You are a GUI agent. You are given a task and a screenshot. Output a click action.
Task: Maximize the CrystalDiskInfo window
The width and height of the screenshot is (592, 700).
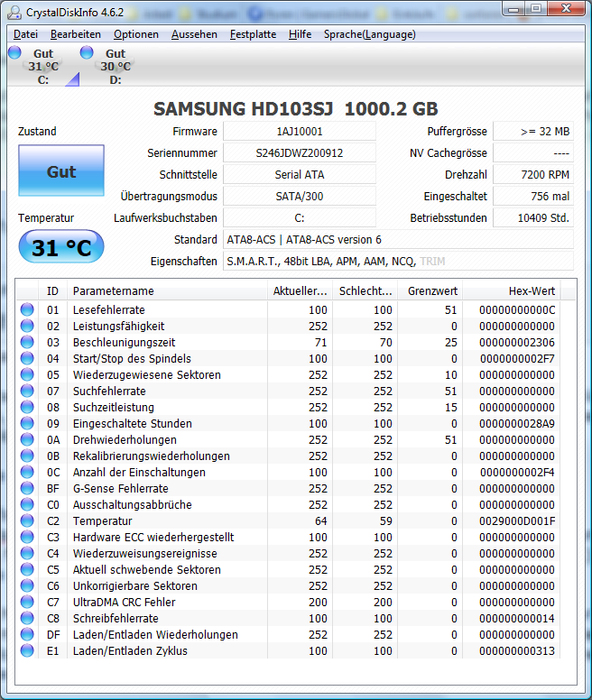coord(536,9)
